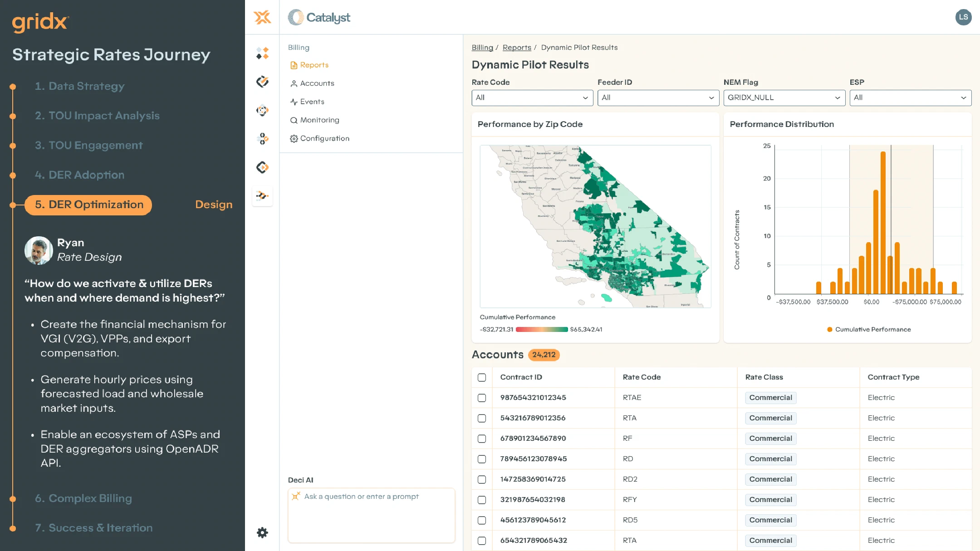Viewport: 980px width, 551px height.
Task: Click the Cumulative Performance color gradient bar
Action: (542, 330)
